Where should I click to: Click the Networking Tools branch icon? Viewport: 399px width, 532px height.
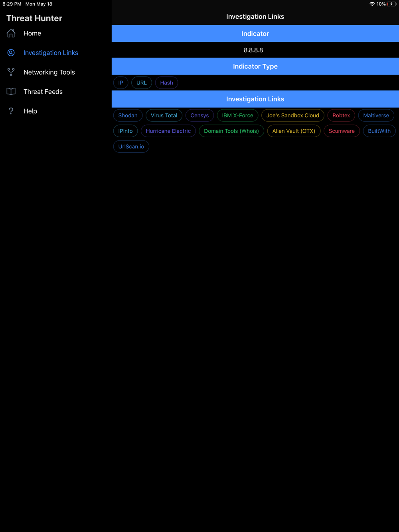11,72
